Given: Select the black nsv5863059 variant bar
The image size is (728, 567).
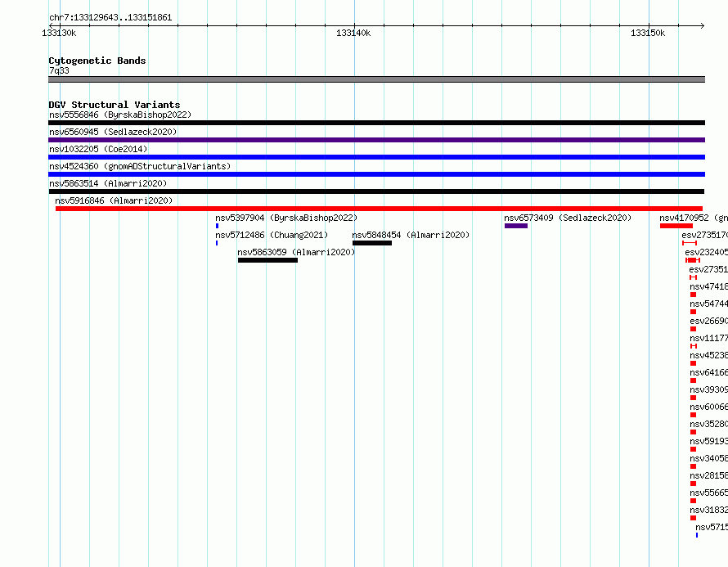Looking at the screenshot, I should (268, 260).
